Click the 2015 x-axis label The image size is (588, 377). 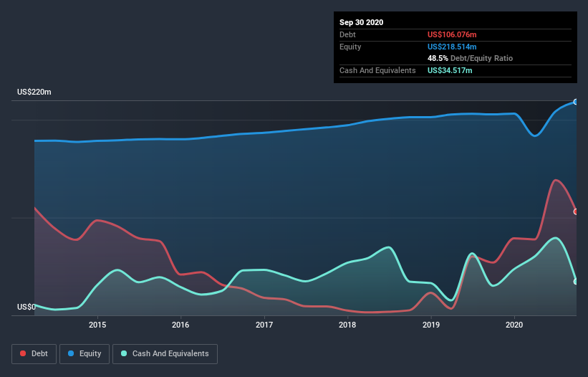pyautogui.click(x=97, y=325)
